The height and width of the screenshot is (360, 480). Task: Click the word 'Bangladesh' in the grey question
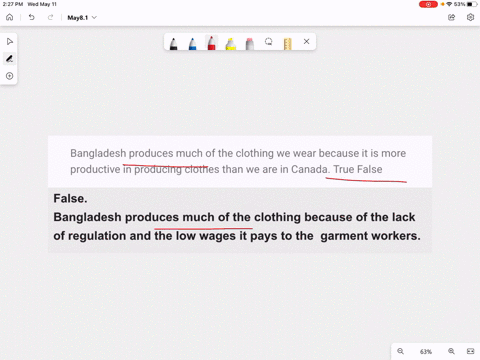click(x=98, y=153)
